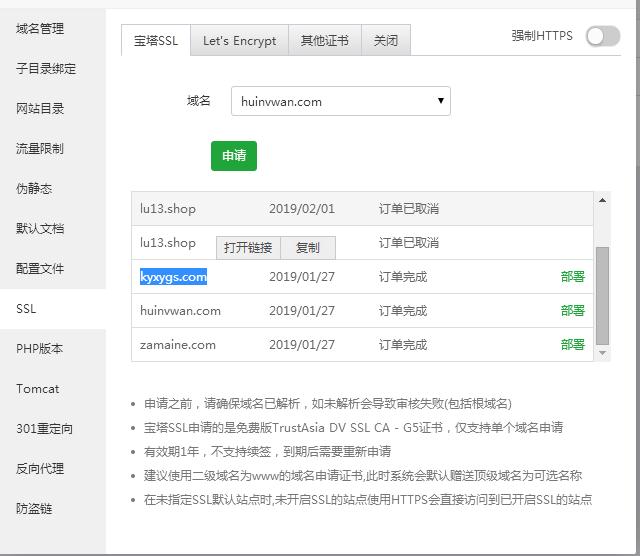Click the order list scrollbar thumb
Image resolution: width=640 pixels, height=556 pixels.
(602, 296)
